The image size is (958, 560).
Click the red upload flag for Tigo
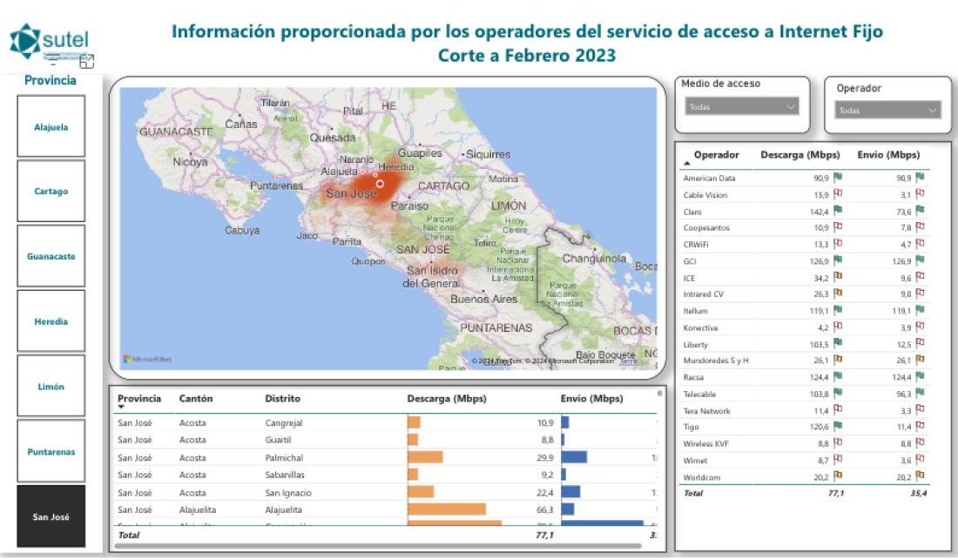[x=920, y=427]
